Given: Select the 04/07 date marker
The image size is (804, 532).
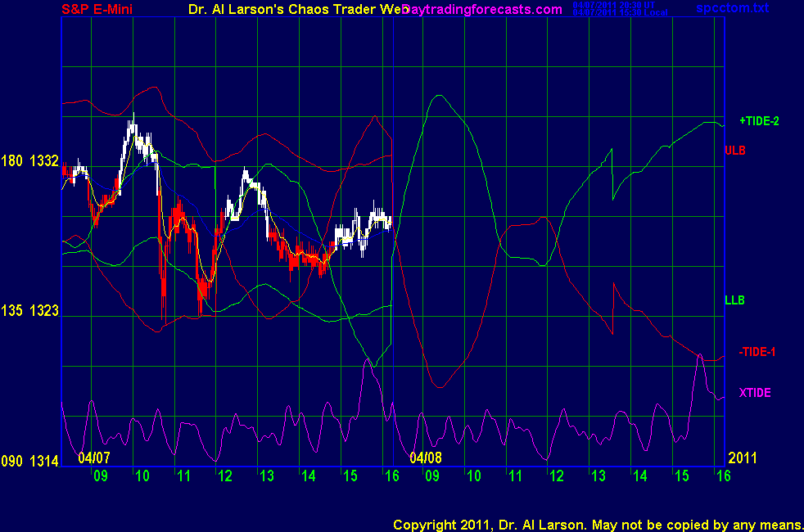Looking at the screenshot, I should coord(95,457).
